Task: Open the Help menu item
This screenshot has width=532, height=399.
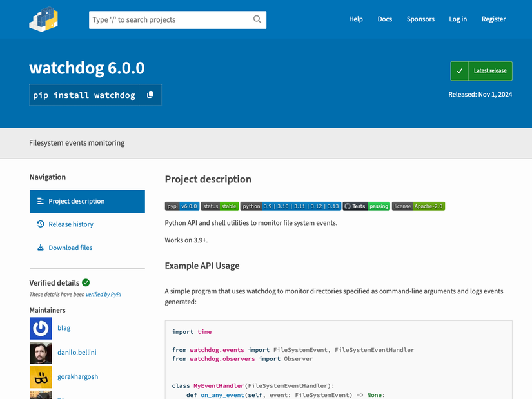Action: (x=356, y=19)
